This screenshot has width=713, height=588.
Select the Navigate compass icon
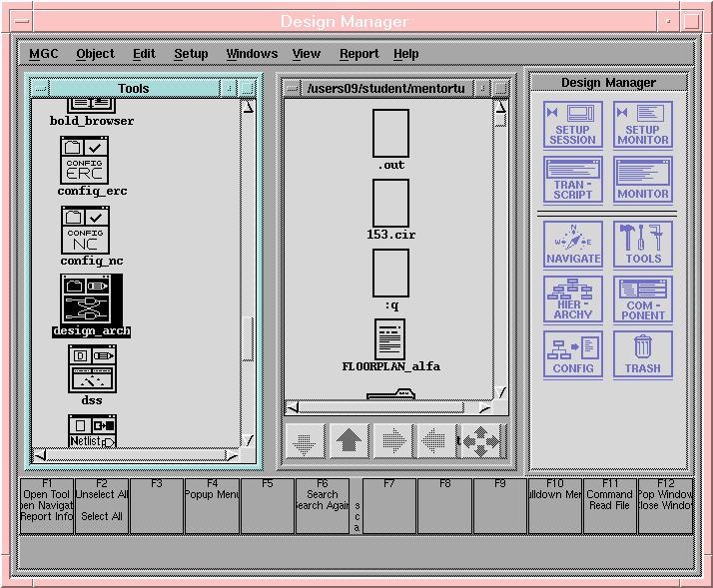[572, 244]
